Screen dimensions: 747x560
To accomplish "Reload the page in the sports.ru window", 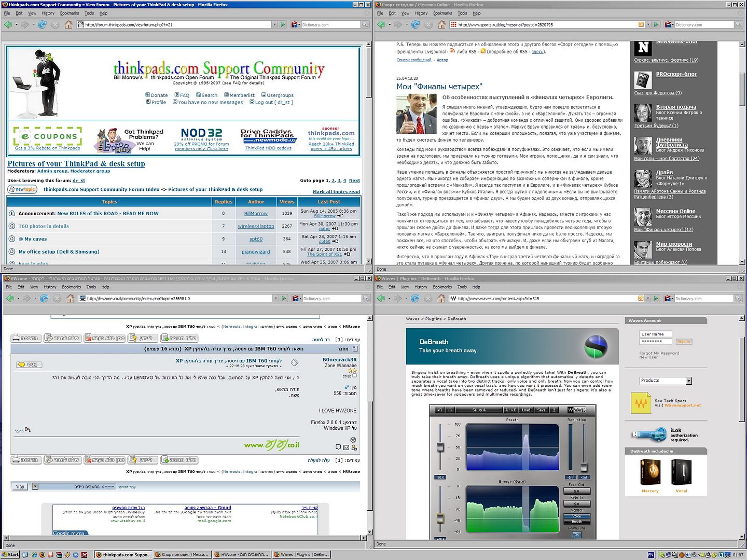I will 415,24.
